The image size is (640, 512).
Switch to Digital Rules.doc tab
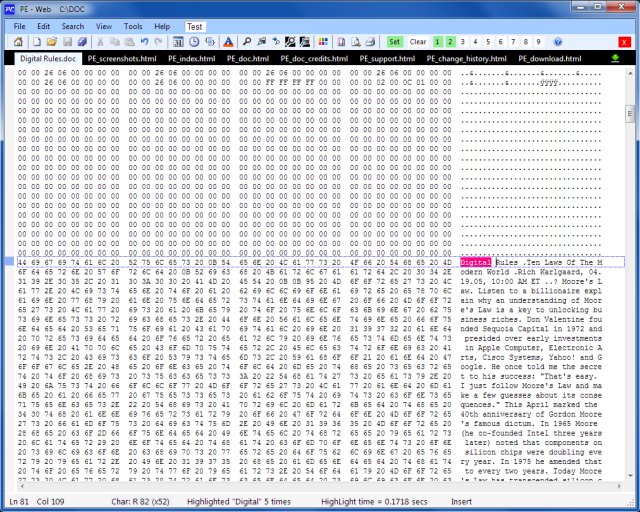tap(48, 58)
